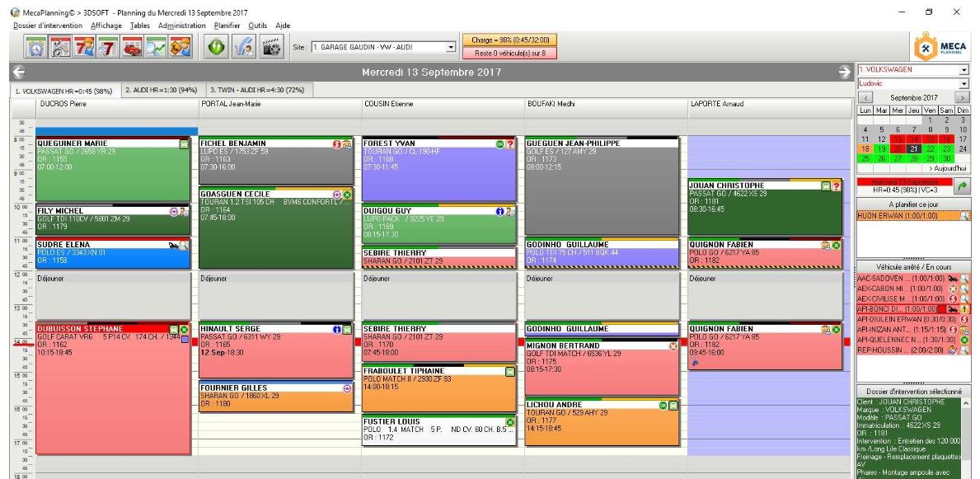Open the Site garage dropdown
Image resolution: width=980 pixels, height=479 pixels.
coord(450,47)
